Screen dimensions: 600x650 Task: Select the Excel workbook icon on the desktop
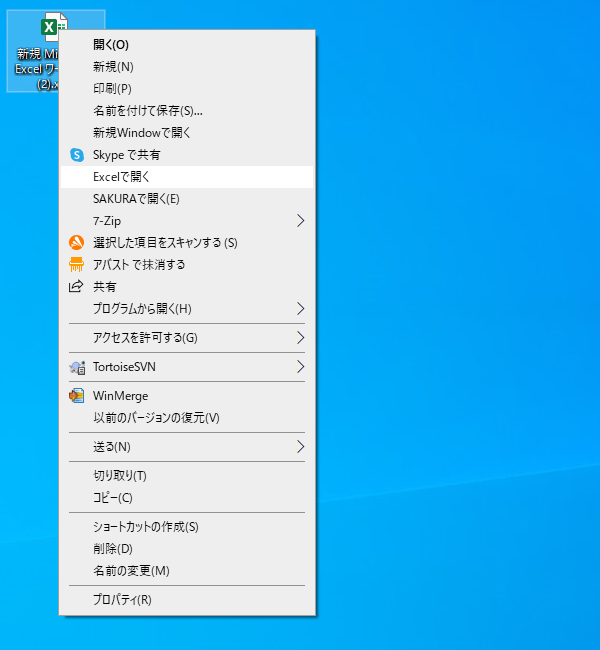tap(54, 27)
